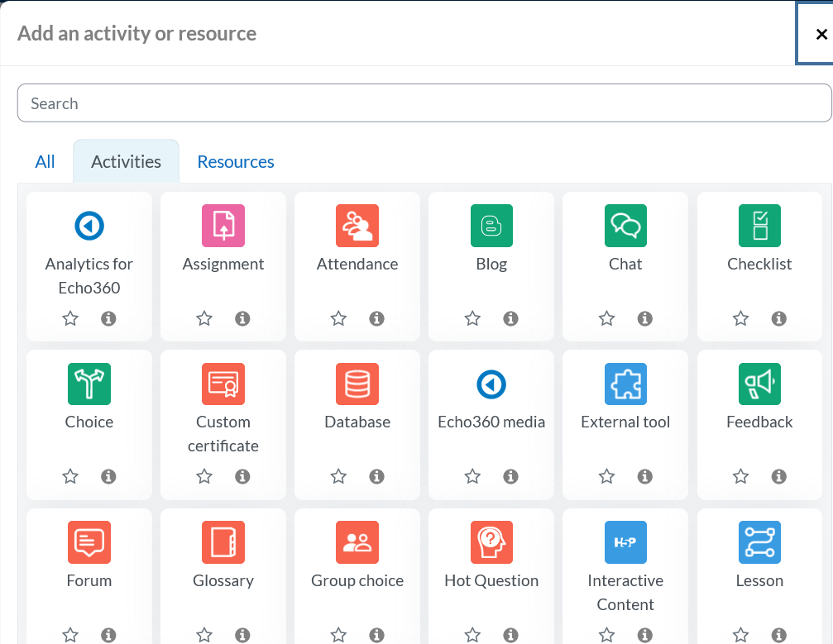Focus the Search input field
Viewport: 833px width, 644px height.
(424, 103)
